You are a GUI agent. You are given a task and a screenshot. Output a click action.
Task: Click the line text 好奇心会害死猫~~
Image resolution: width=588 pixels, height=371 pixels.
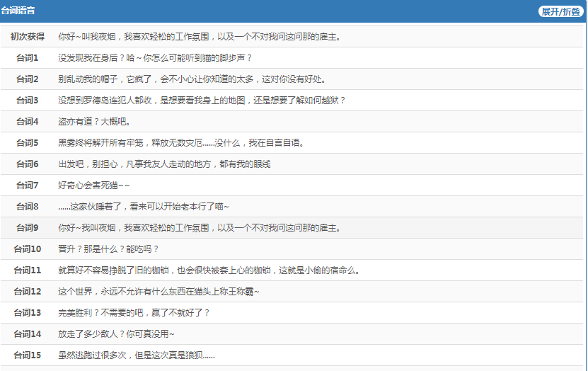pyautogui.click(x=94, y=185)
